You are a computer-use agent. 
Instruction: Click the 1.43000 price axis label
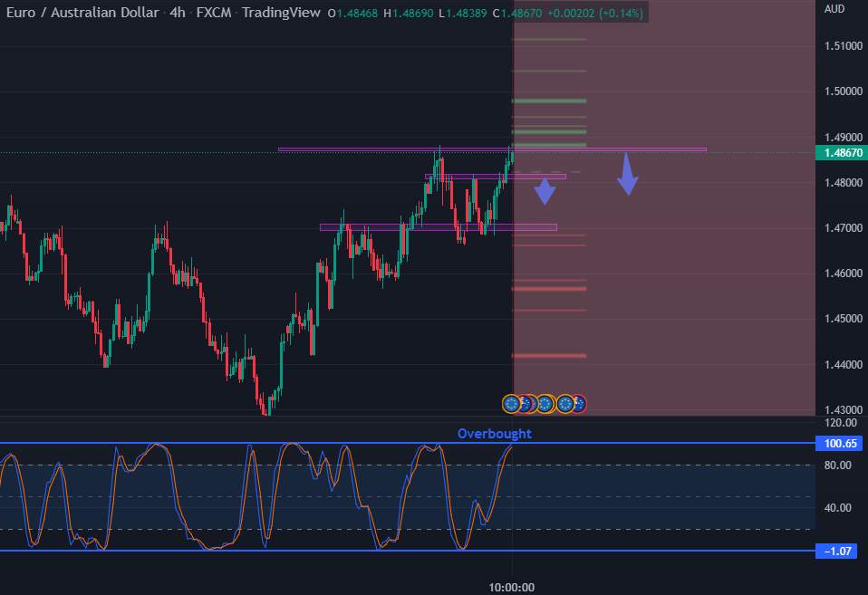(844, 410)
